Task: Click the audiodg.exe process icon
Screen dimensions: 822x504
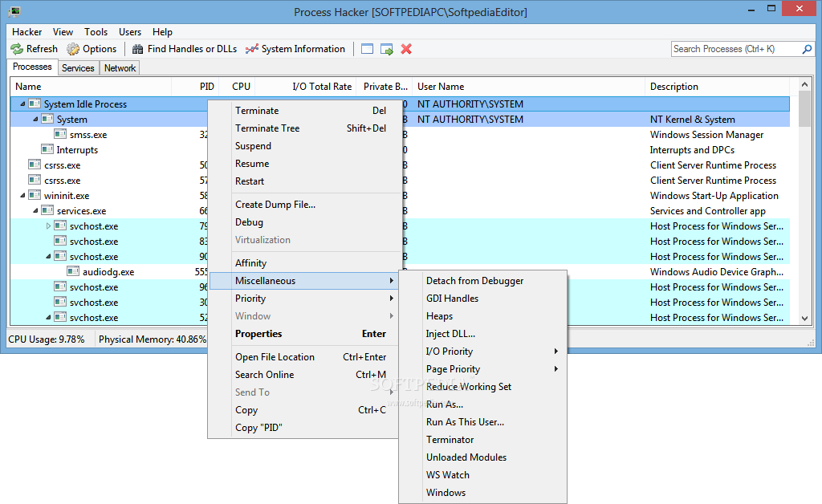Action: pyautogui.click(x=73, y=271)
